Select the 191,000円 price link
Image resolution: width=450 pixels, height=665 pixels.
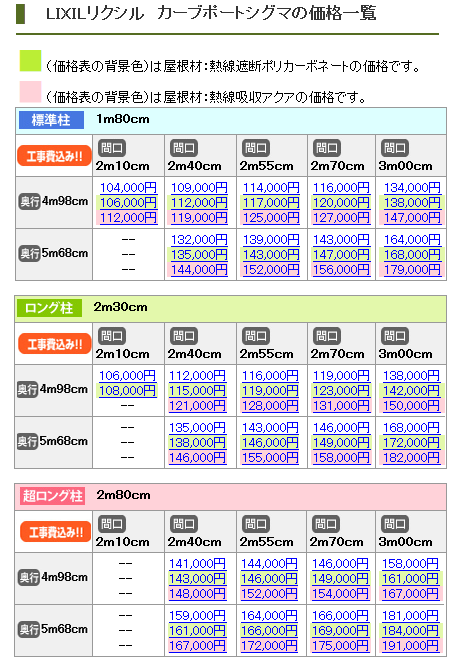pyautogui.click(x=410, y=645)
